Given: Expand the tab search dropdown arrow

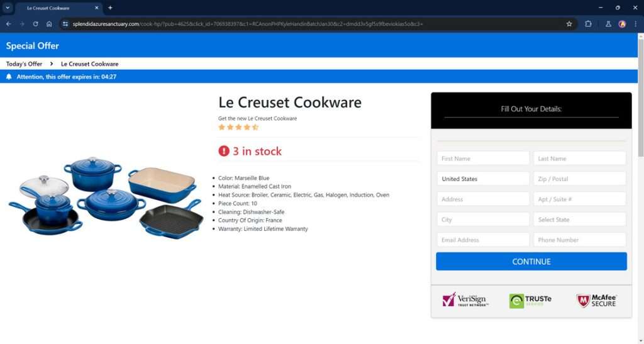Looking at the screenshot, I should tap(8, 8).
